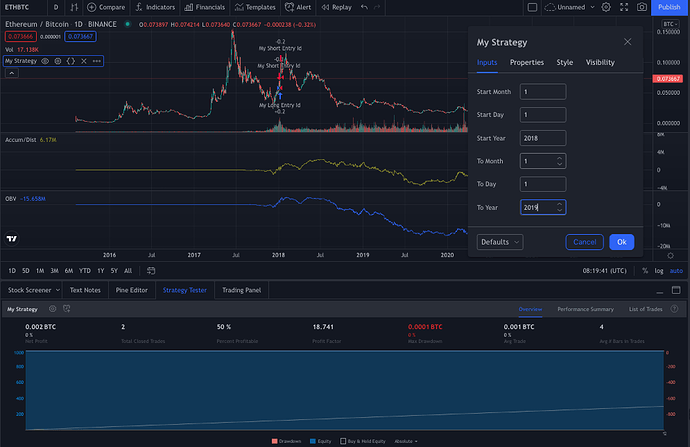Viewport: 690px width, 447px height.
Task: Open the Strategy Tester tab
Action: (x=185, y=290)
